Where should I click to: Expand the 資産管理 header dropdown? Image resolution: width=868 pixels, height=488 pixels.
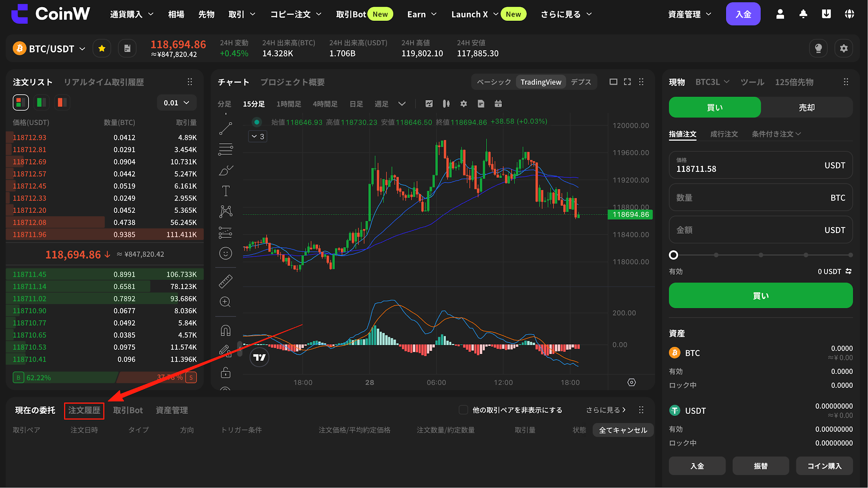[x=690, y=14]
